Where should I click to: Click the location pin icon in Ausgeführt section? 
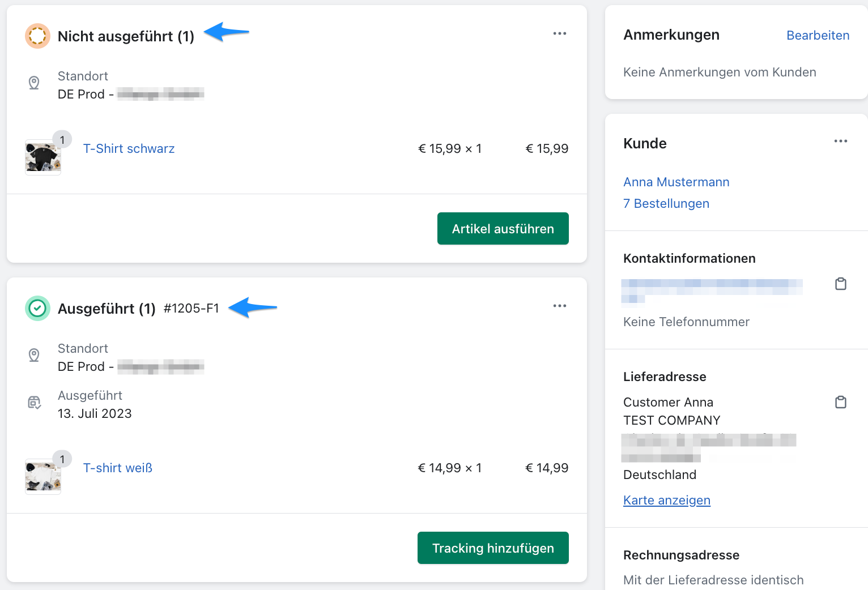pyautogui.click(x=34, y=356)
